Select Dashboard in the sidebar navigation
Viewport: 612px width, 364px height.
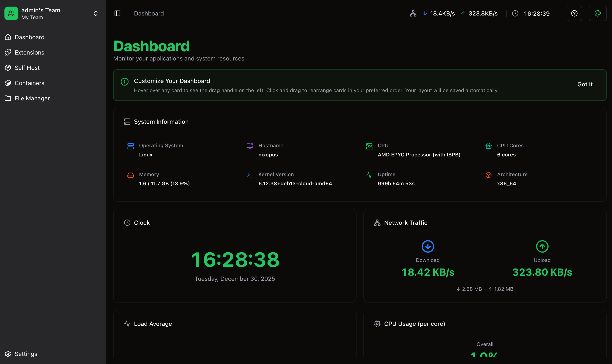point(30,37)
